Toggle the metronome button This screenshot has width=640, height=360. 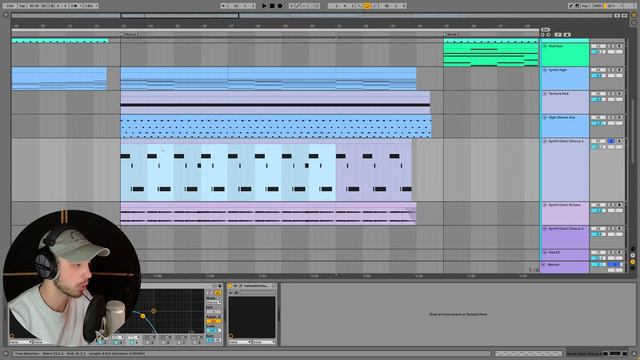pos(75,6)
